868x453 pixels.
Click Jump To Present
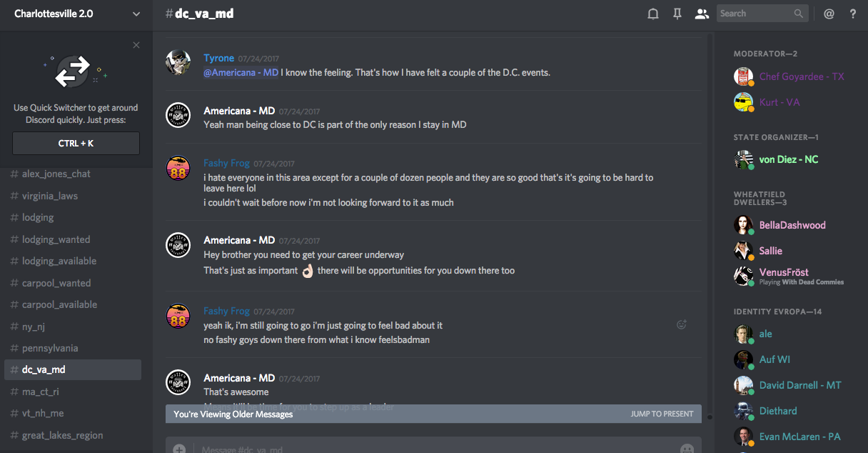point(662,414)
